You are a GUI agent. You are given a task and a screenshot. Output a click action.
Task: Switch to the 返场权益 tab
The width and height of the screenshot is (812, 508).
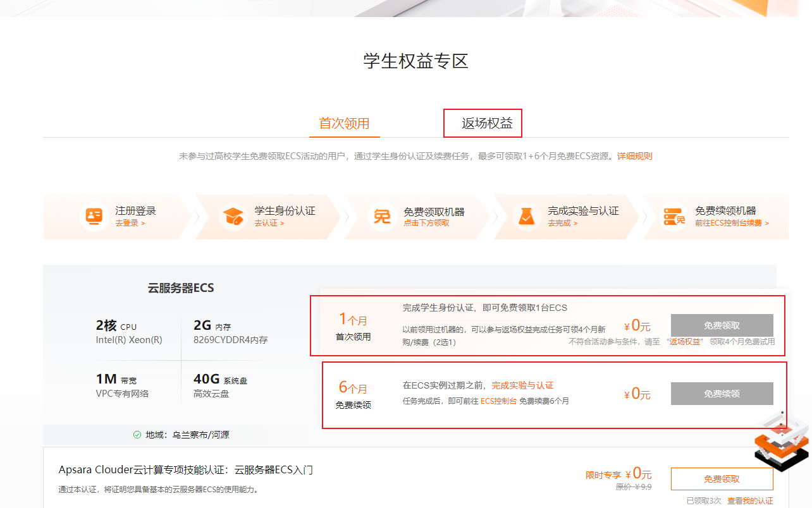pos(487,123)
